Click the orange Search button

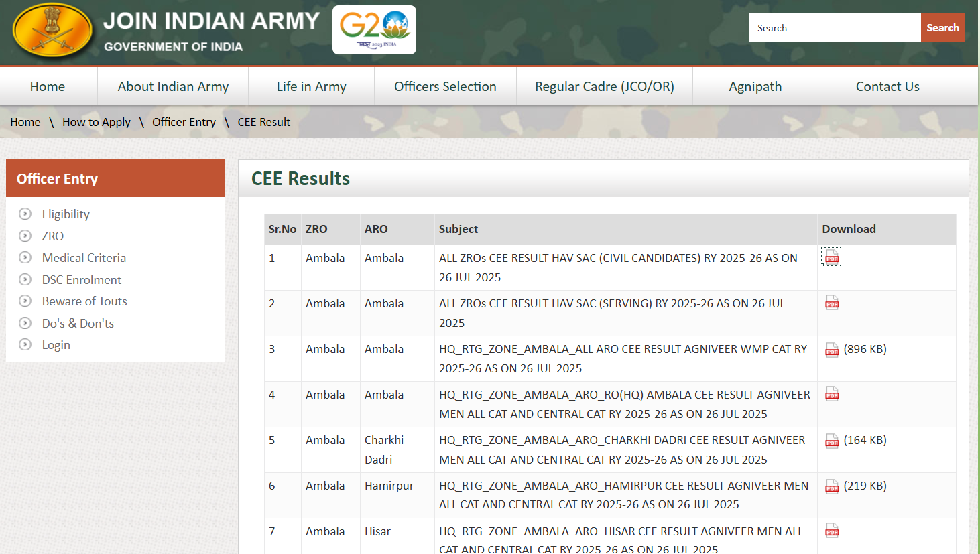click(942, 28)
